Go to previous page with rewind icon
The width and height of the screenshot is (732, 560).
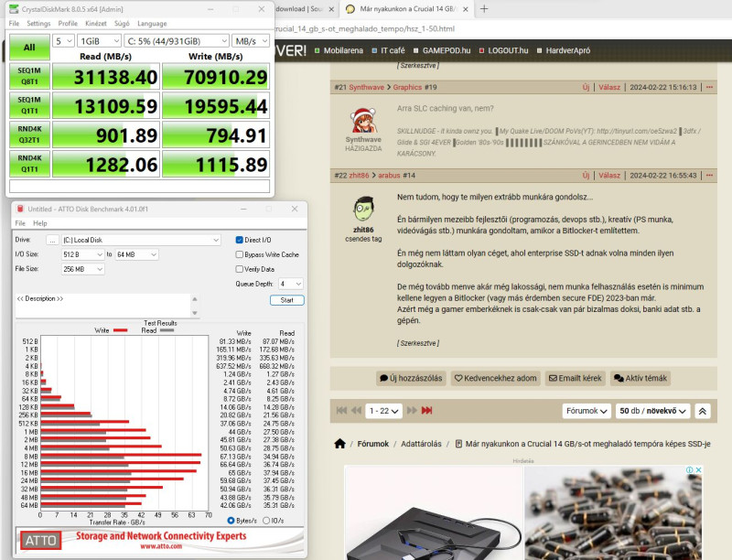(x=357, y=411)
